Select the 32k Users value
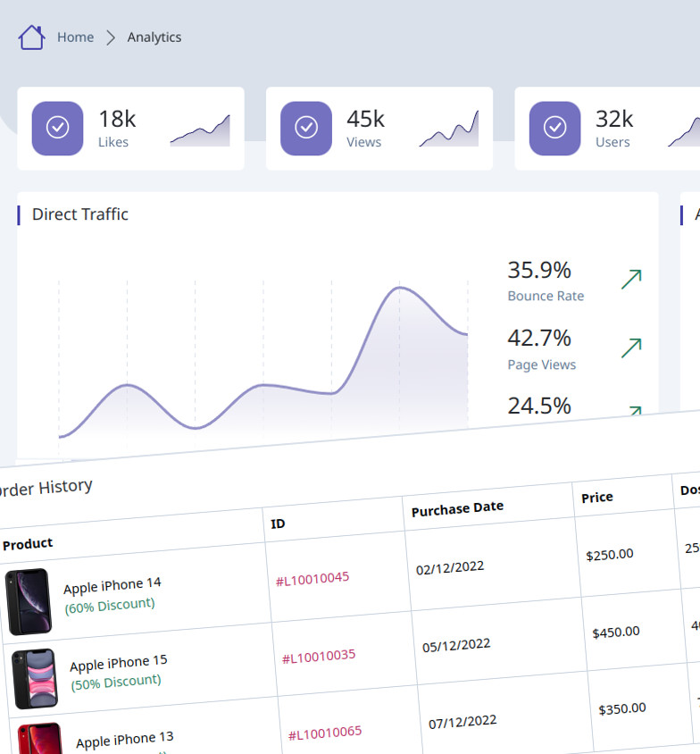This screenshot has height=754, width=700. (614, 119)
